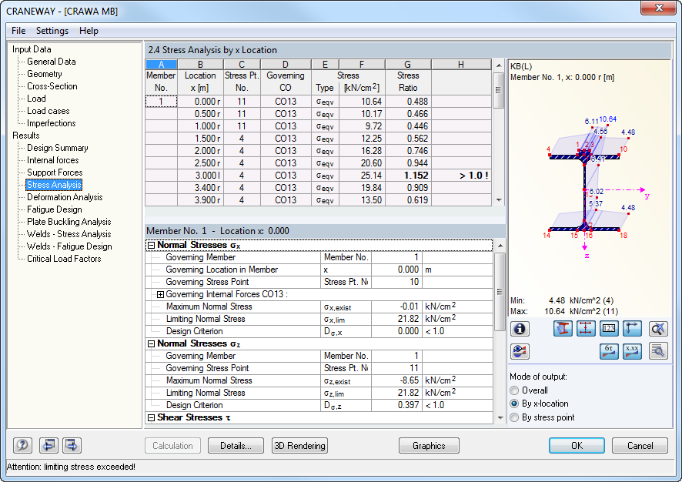Click the help question mark icon
Screen dimensions: 682x482
(21, 446)
